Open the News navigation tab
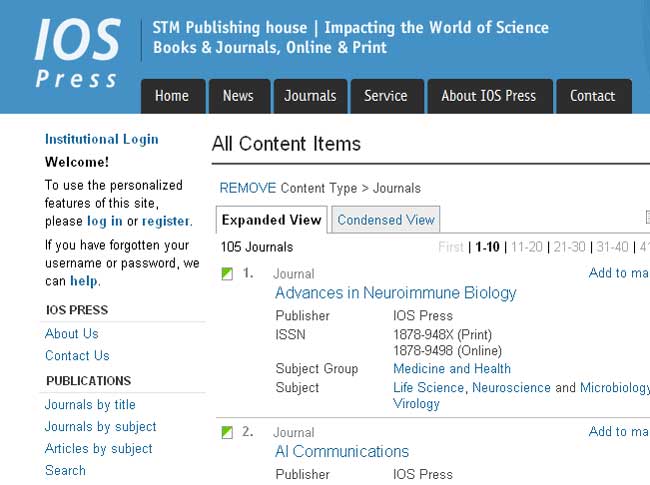650x485 pixels. 239,96
